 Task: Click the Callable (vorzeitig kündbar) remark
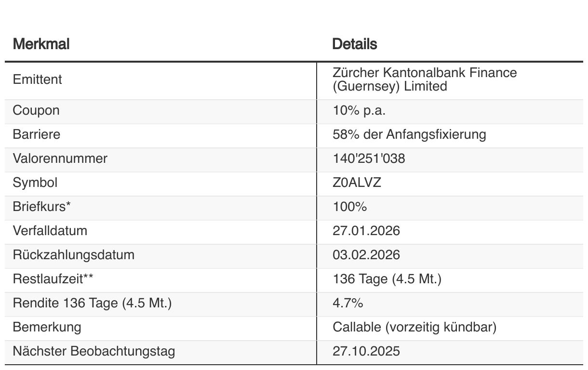[x=414, y=327]
